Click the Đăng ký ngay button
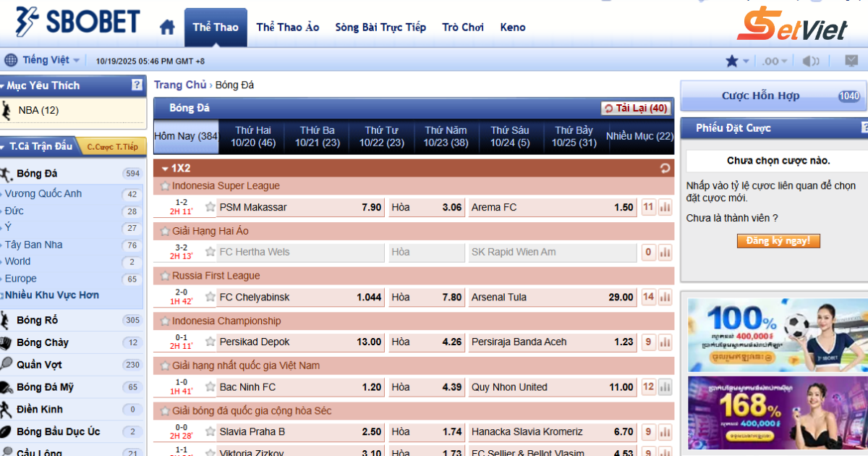The width and height of the screenshot is (868, 456). pyautogui.click(x=778, y=241)
